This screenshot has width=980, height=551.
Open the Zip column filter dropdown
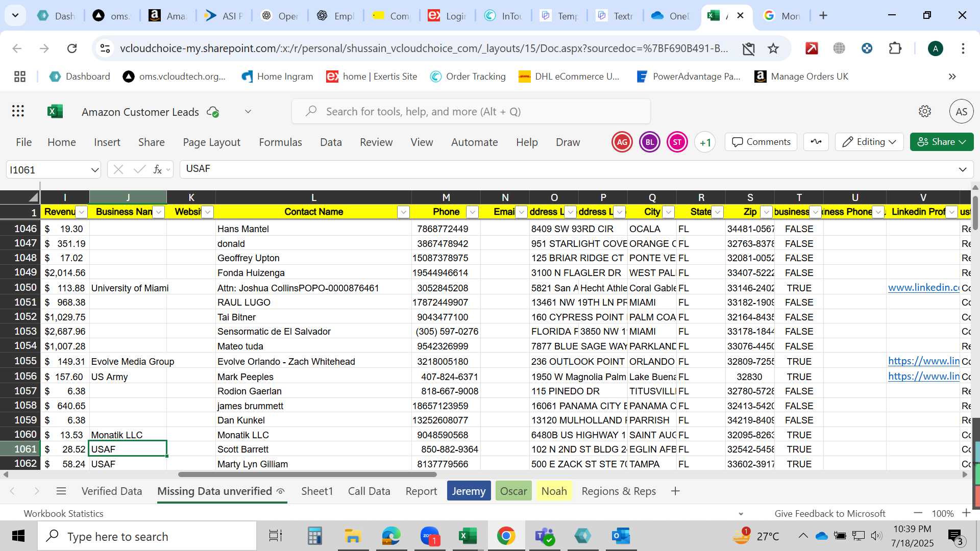pos(766,212)
